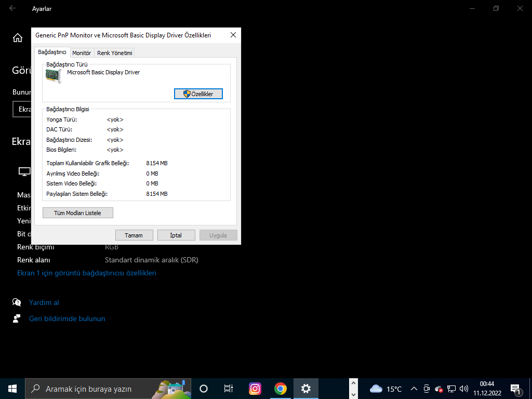532x399 pixels.
Task: Open the weather widget showing 15°C
Action: (x=386, y=389)
